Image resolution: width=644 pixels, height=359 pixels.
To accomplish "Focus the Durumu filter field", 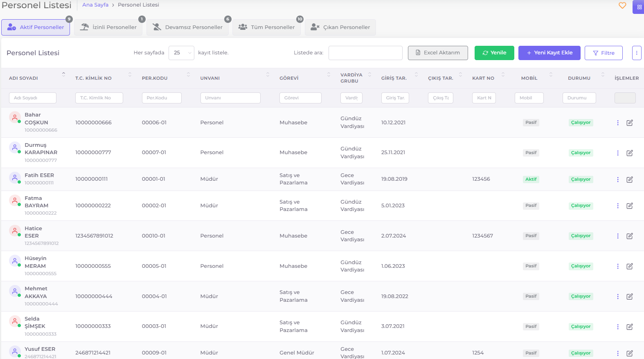I will point(579,98).
